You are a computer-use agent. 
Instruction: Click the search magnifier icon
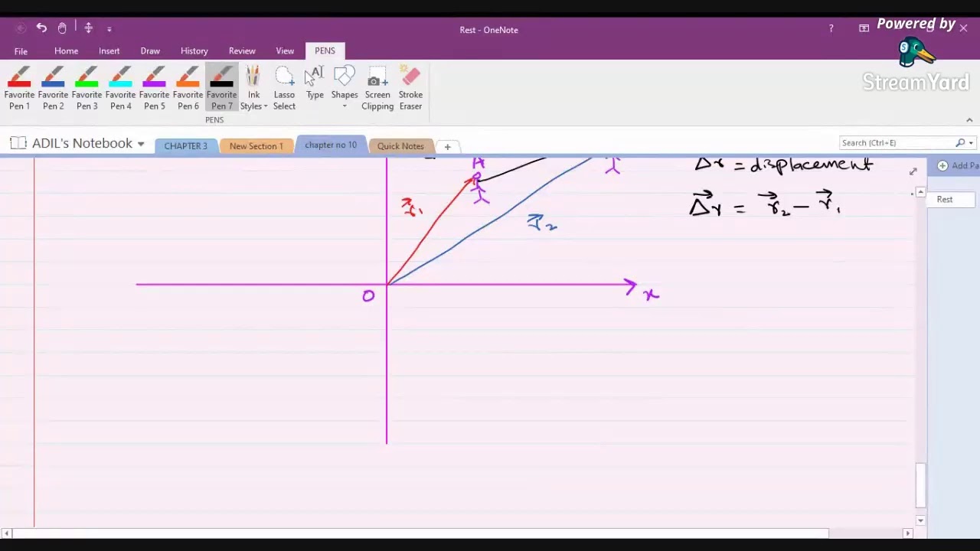(960, 142)
